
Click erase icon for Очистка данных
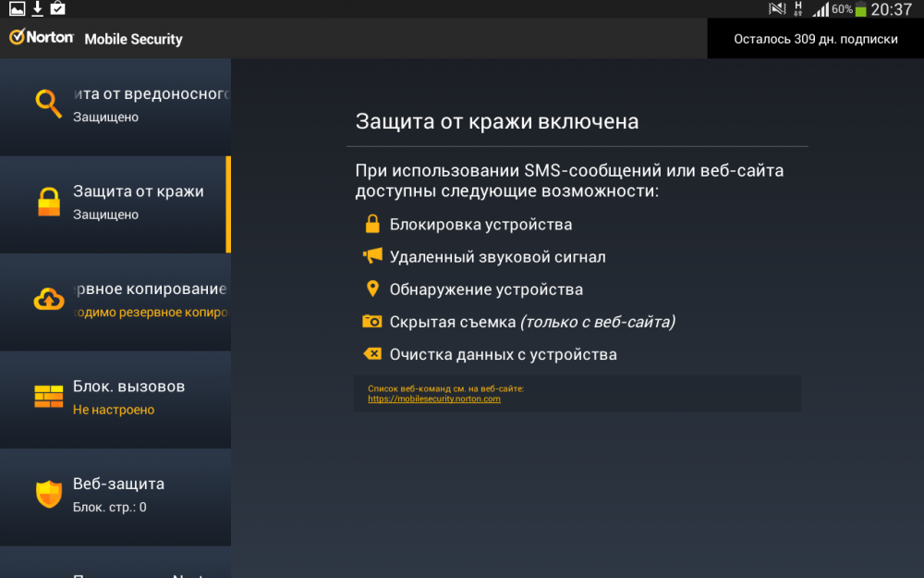click(372, 353)
